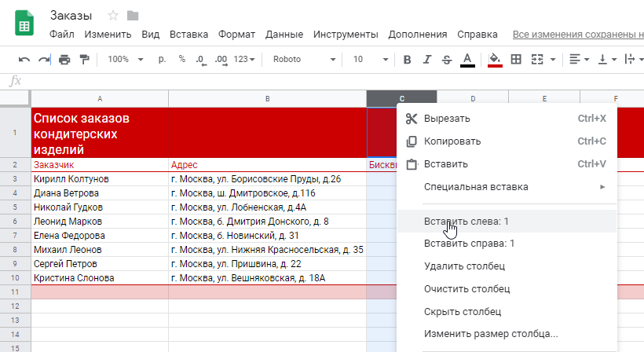Select the Paint format roller tool
The height and width of the screenshot is (352, 644).
(84, 60)
